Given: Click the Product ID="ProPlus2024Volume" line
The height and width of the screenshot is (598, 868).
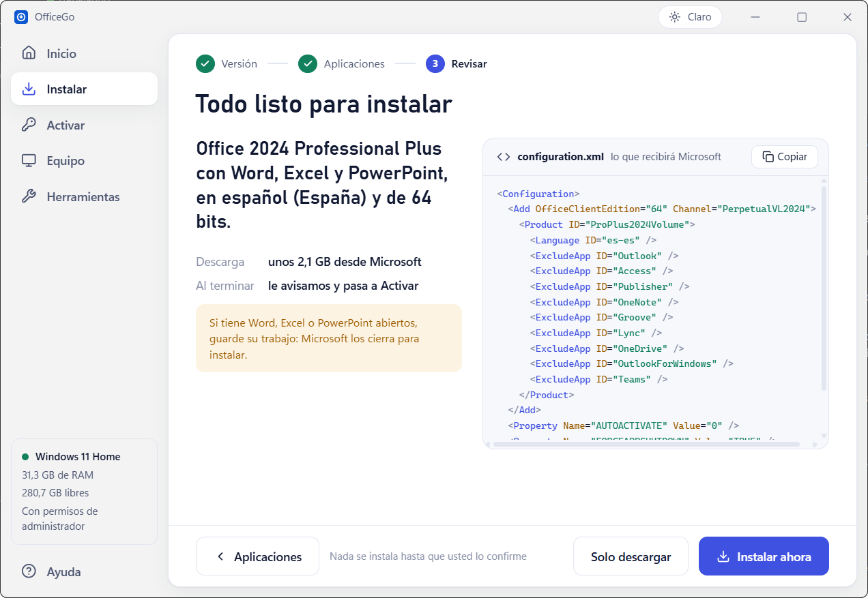Looking at the screenshot, I should [x=607, y=224].
